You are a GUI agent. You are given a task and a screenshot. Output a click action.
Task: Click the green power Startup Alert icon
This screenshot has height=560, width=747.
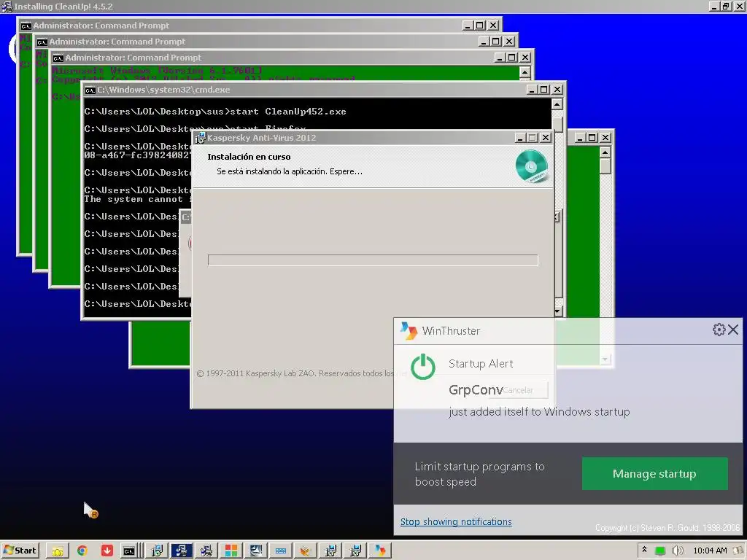(x=422, y=367)
